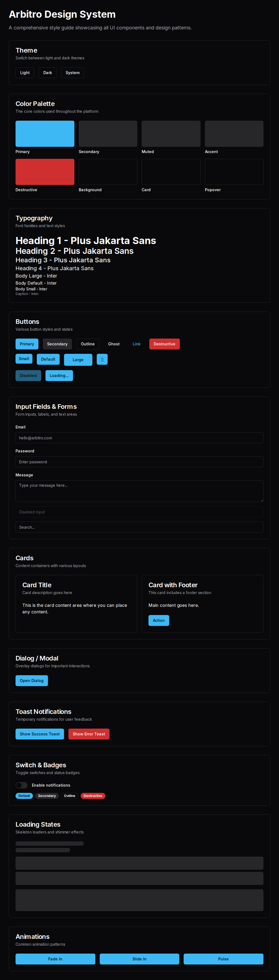Viewport: 279px width, 980px height.
Task: Click the Arbitro Design System page title
Action: 62,14
